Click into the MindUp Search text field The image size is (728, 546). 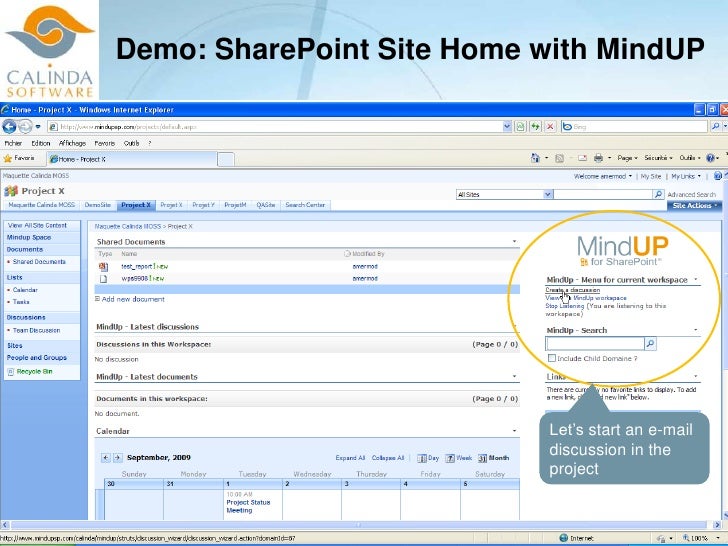click(x=595, y=344)
